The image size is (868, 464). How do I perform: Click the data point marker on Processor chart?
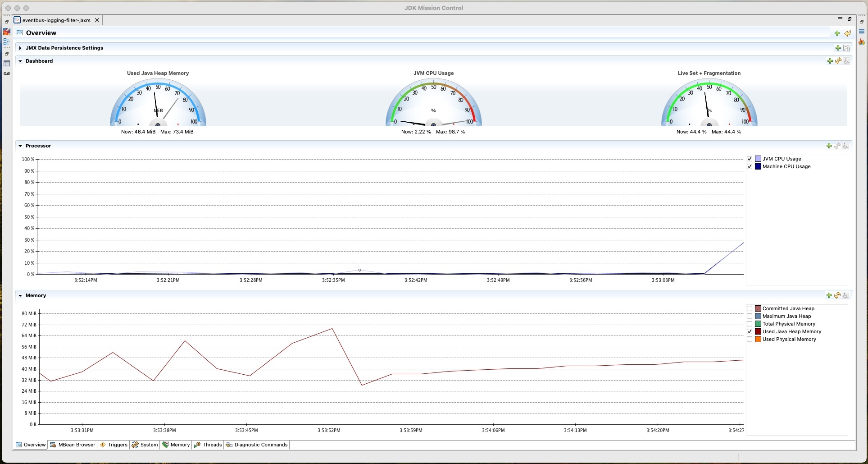[359, 270]
